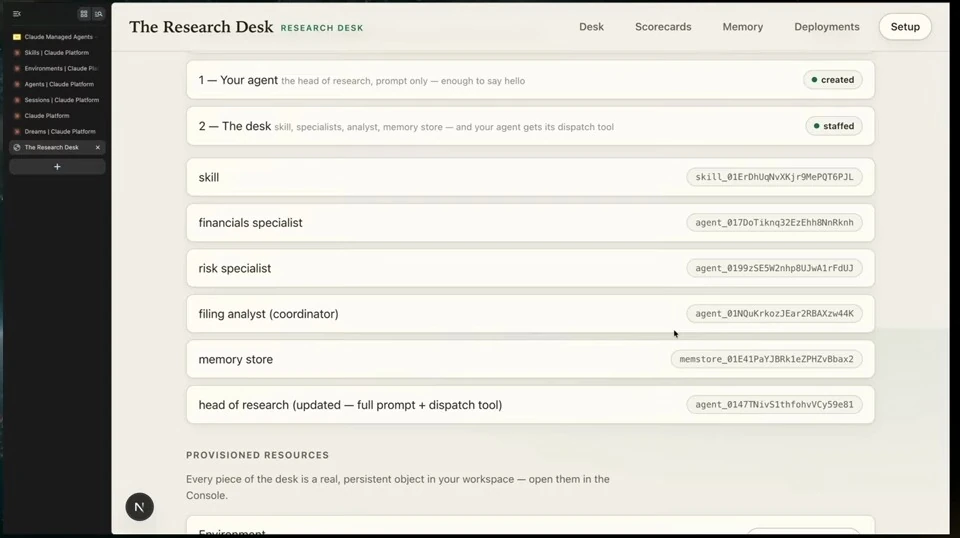This screenshot has width=960, height=538.
Task: Close The Research Desk tab
Action: tap(97, 148)
